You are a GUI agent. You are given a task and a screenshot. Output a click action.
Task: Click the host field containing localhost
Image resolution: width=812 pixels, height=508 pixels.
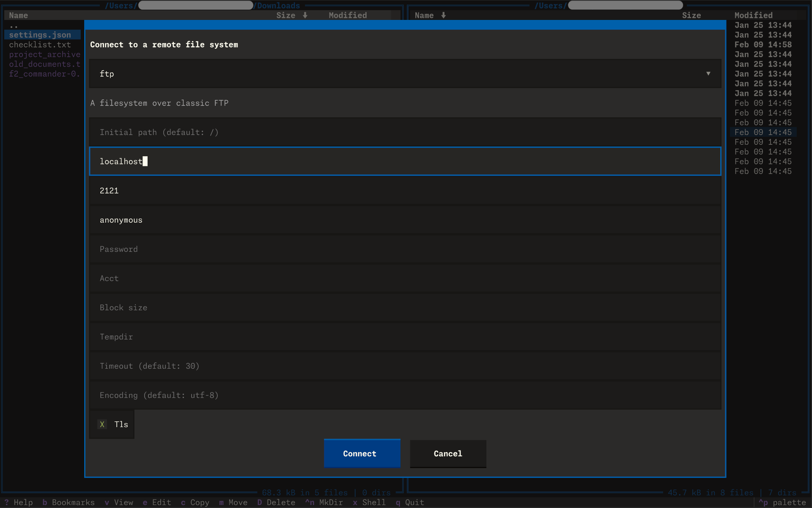405,161
